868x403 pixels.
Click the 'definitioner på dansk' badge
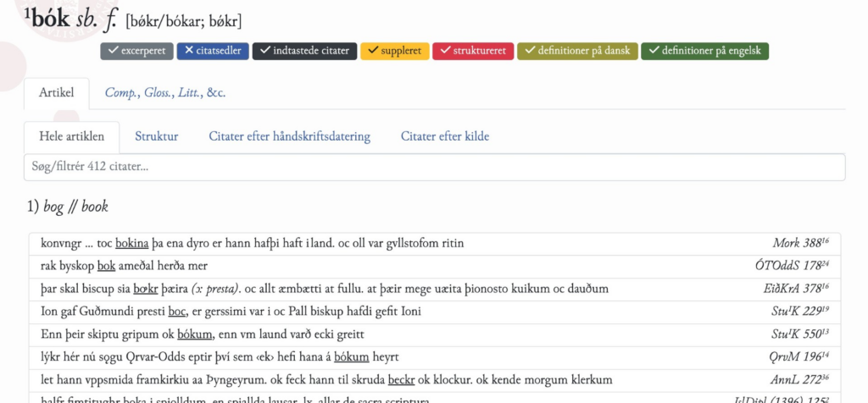tap(577, 51)
